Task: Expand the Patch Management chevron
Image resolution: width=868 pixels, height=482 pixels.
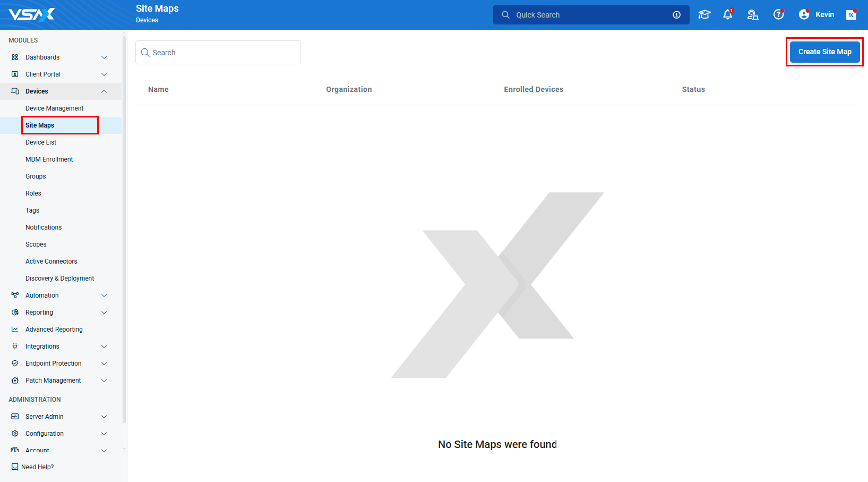Action: point(104,380)
